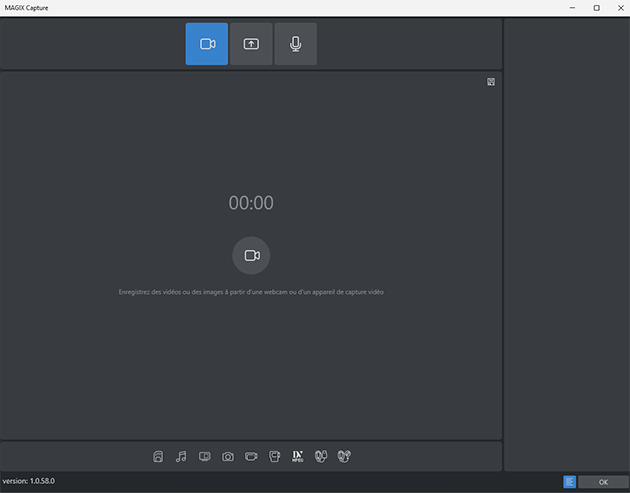Toggle the blue list view button near OK
The image size is (630, 493).
(569, 482)
